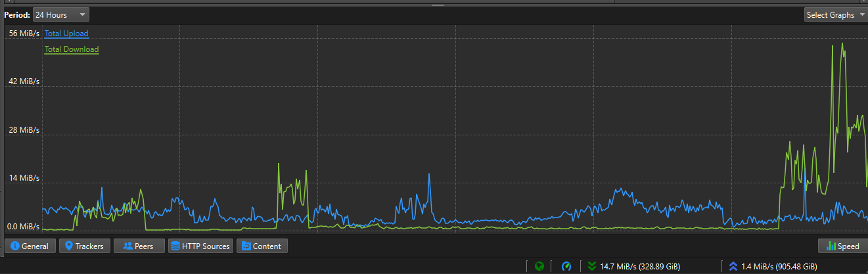Expand the Select Graphs dropdown
The height and width of the screenshot is (274, 868).
coord(835,14)
